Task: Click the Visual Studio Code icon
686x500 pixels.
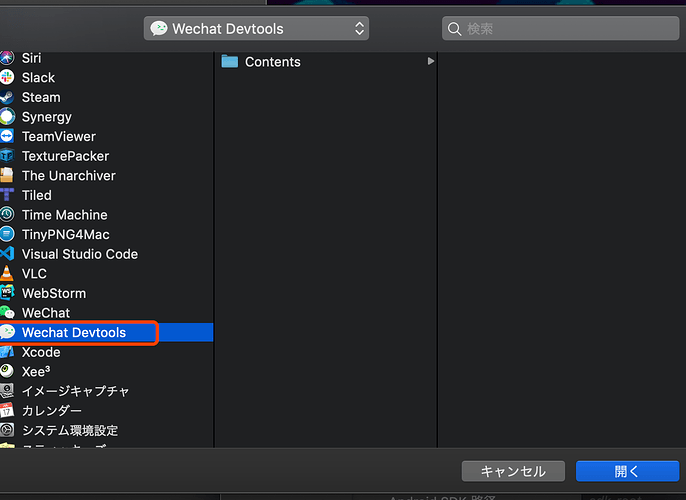Action: tap(7, 254)
